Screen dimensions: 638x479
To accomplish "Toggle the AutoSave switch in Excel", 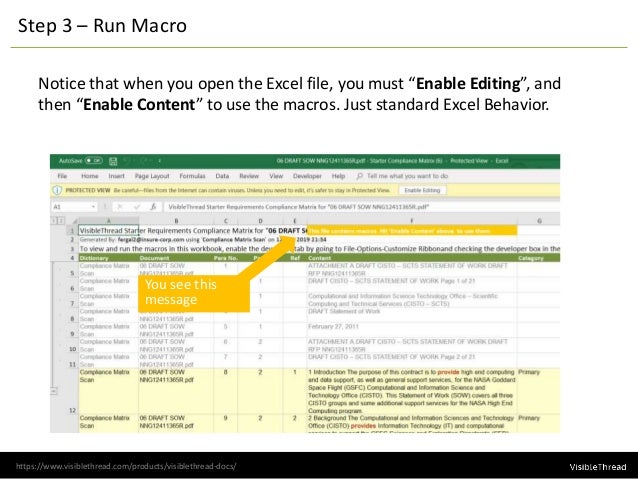I will click(x=94, y=161).
